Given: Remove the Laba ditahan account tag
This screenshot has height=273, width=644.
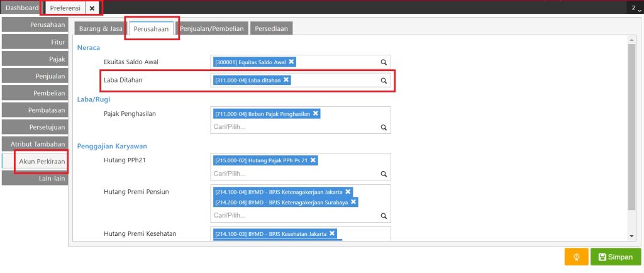Looking at the screenshot, I should coord(286,80).
